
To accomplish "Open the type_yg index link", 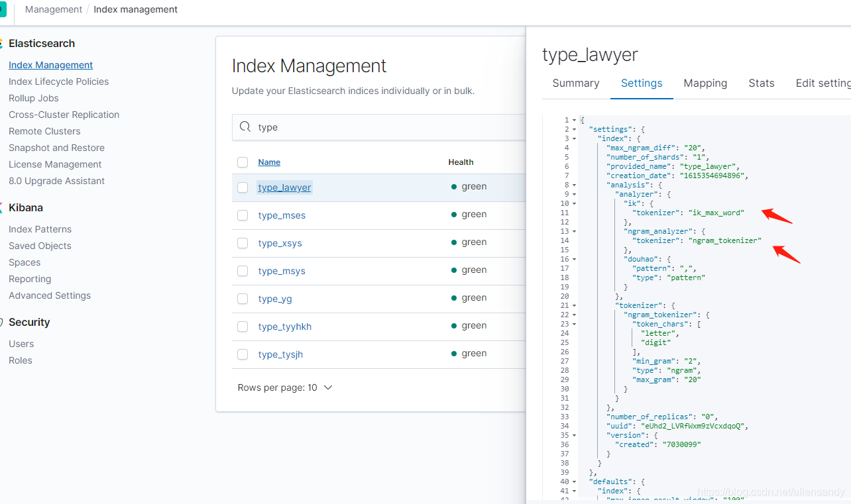I will (x=275, y=299).
